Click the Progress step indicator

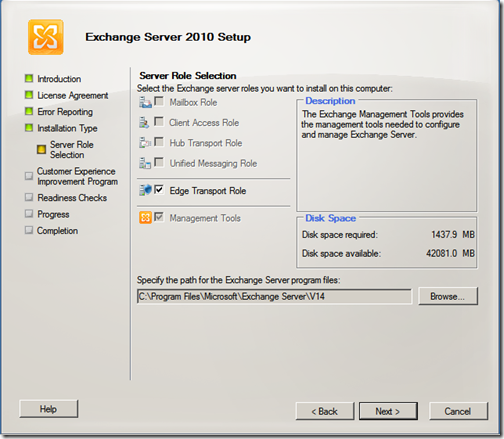(x=29, y=213)
